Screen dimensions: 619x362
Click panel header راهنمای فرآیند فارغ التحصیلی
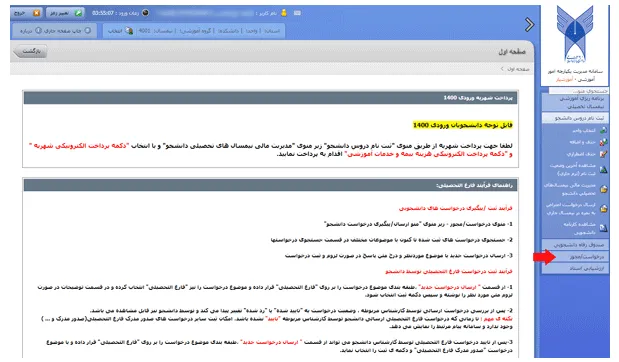click(270, 185)
